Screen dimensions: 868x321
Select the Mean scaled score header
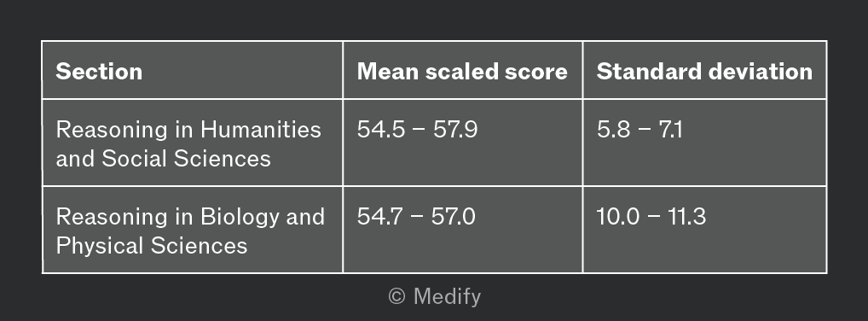pos(462,70)
